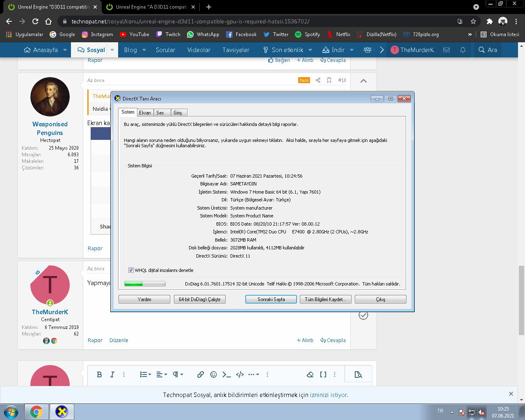525x420 pixels.
Task: Open Weaponised Penguins avatar portrait
Action: [x=50, y=97]
